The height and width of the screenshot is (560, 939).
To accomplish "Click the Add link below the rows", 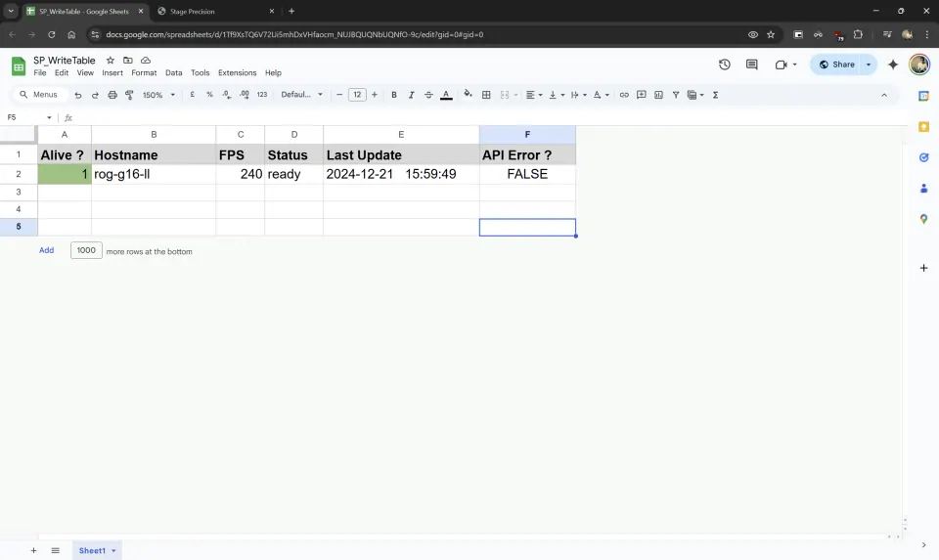I will [47, 250].
